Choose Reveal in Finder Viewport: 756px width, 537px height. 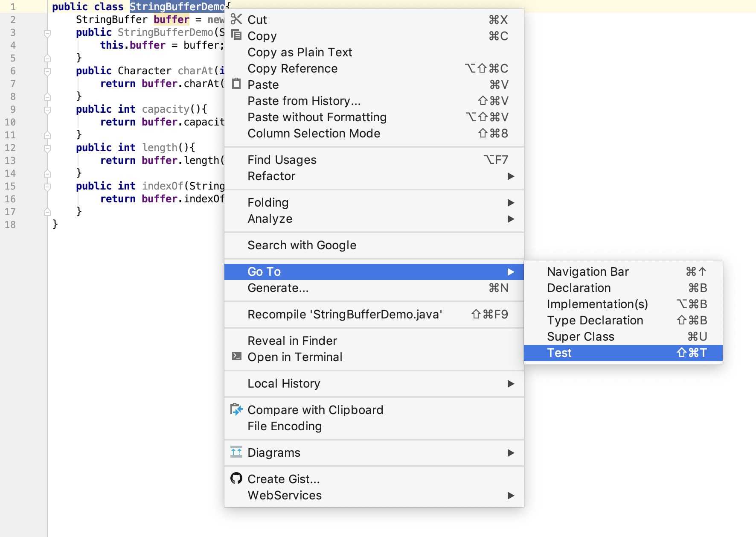(x=374, y=341)
